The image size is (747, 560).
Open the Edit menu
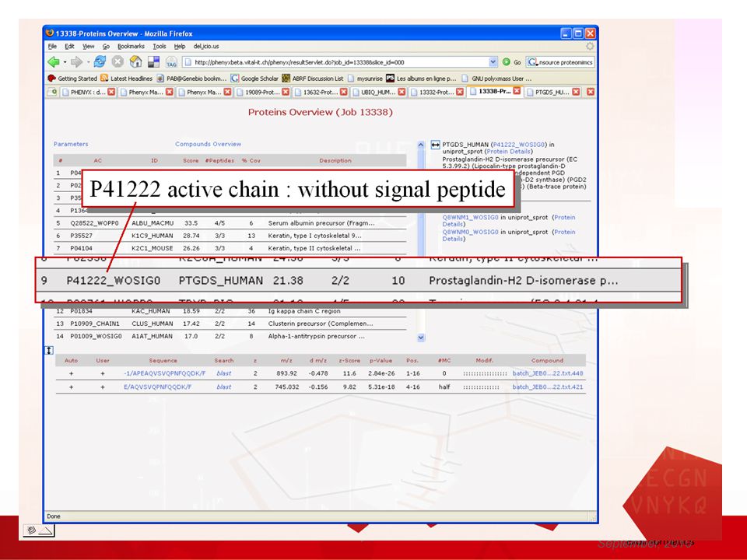tap(69, 46)
